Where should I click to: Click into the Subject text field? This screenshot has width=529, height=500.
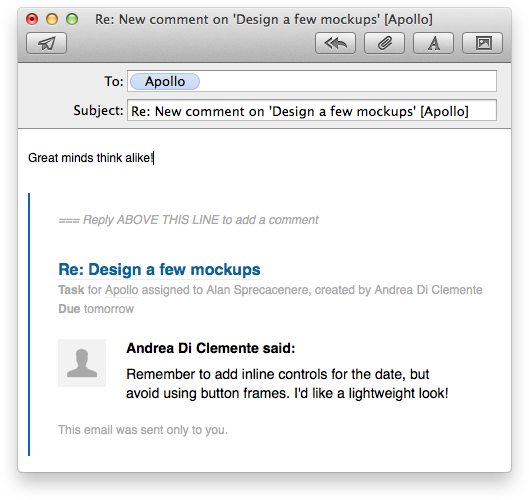312,110
